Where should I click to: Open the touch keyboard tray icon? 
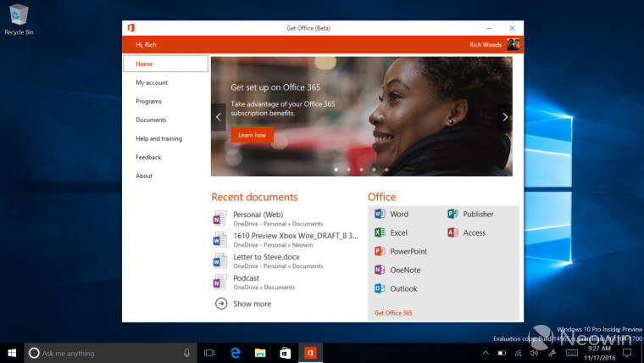(572, 353)
